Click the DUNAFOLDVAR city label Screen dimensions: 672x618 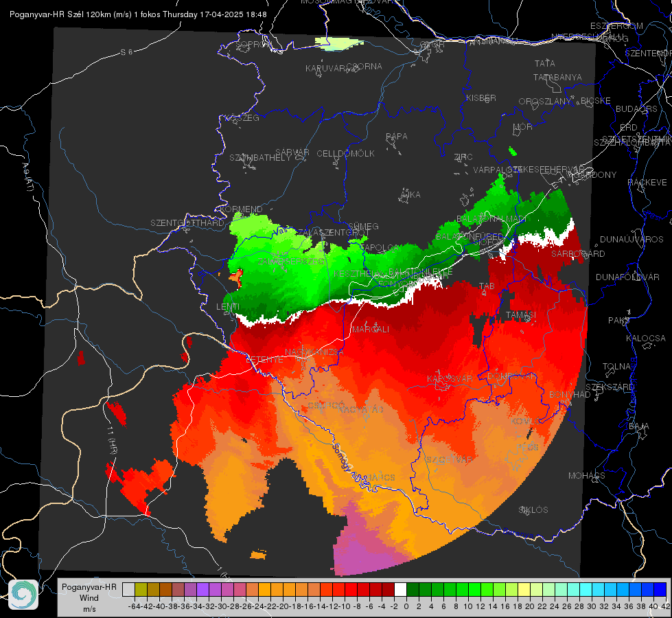pyautogui.click(x=627, y=277)
